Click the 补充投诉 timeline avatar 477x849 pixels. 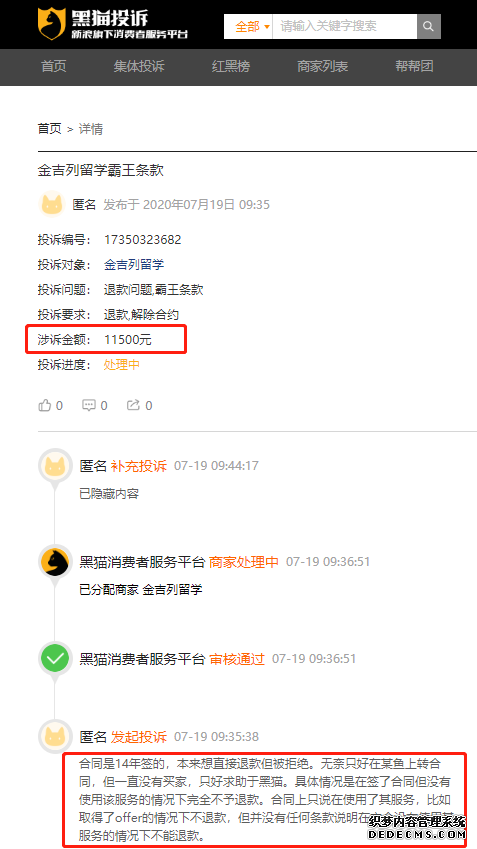55,465
